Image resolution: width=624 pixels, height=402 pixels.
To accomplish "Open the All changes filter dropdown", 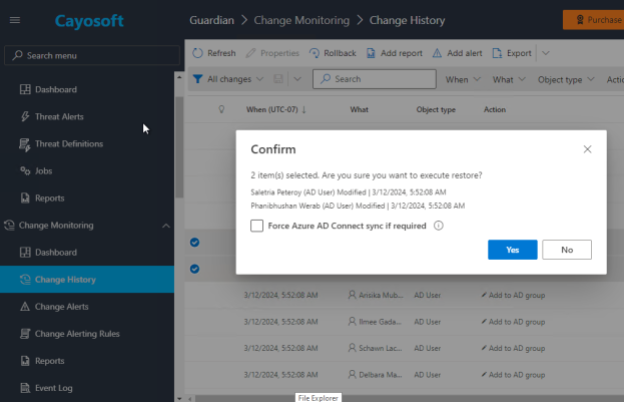I will pyautogui.click(x=228, y=79).
